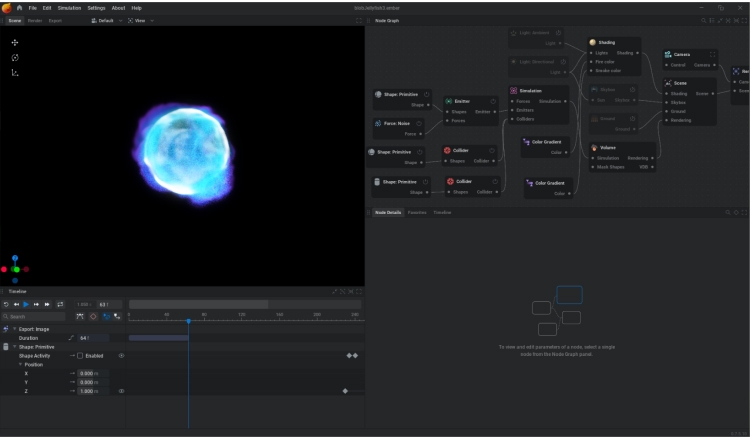Toggle power on the Skybox node

(x=632, y=89)
